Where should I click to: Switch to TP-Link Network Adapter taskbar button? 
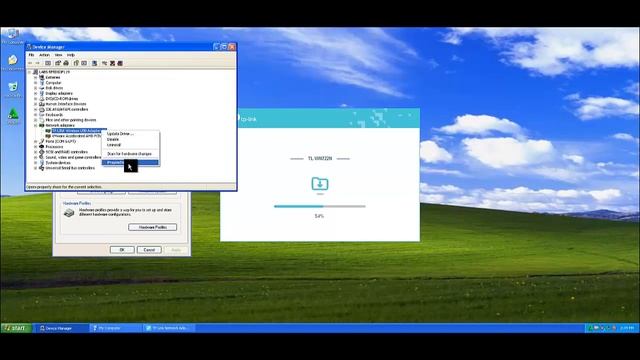169,328
